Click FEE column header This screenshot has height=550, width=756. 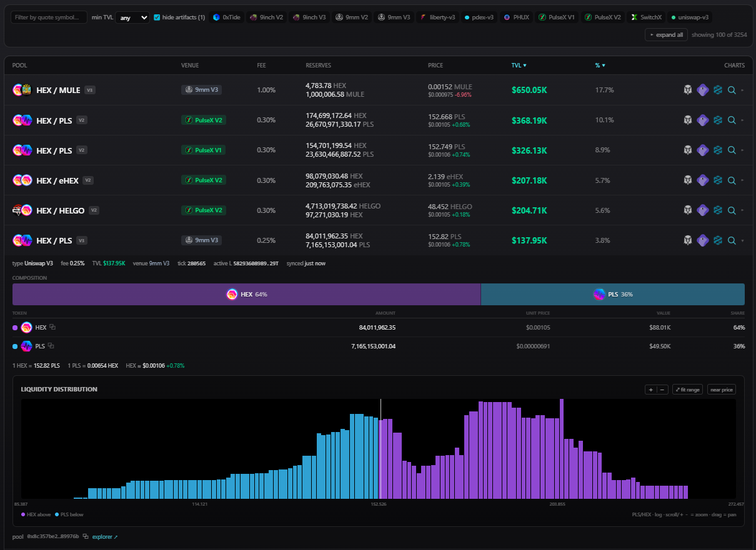[261, 65]
